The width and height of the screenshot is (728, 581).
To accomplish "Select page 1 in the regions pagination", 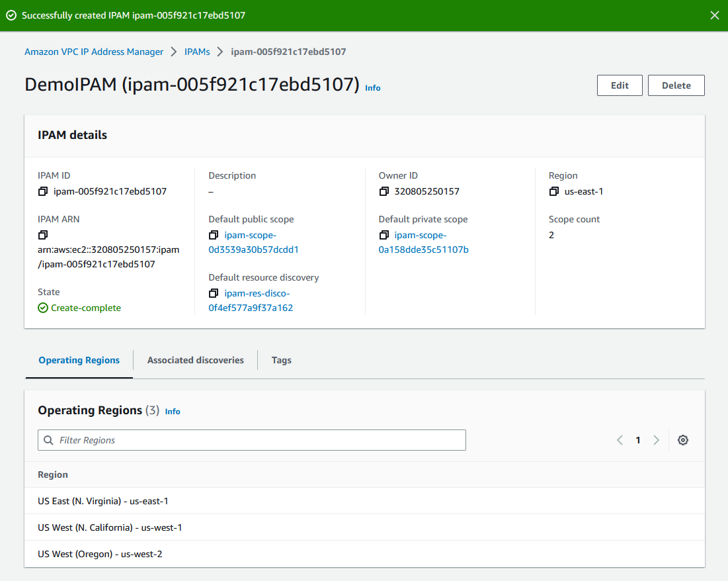I will coord(637,439).
